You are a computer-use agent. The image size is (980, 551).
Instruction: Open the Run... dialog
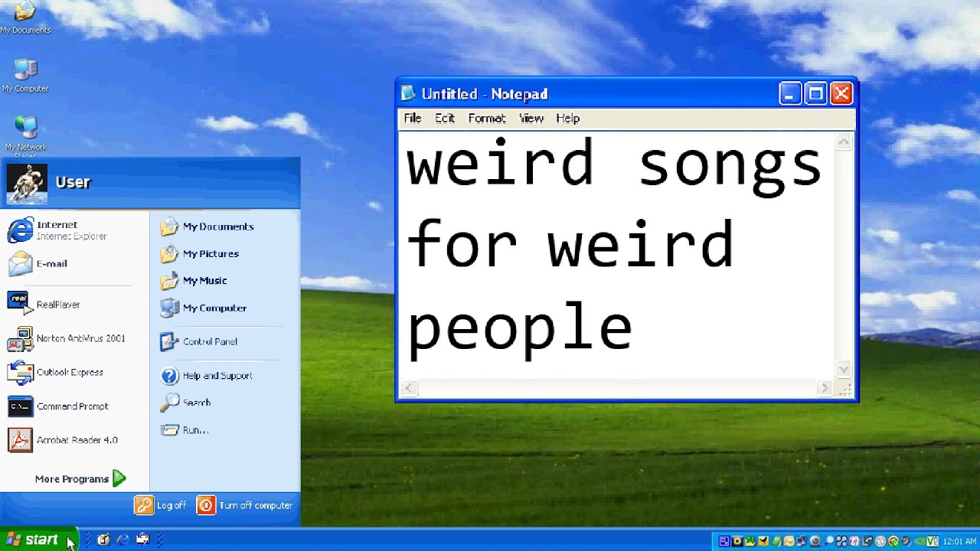click(x=185, y=430)
